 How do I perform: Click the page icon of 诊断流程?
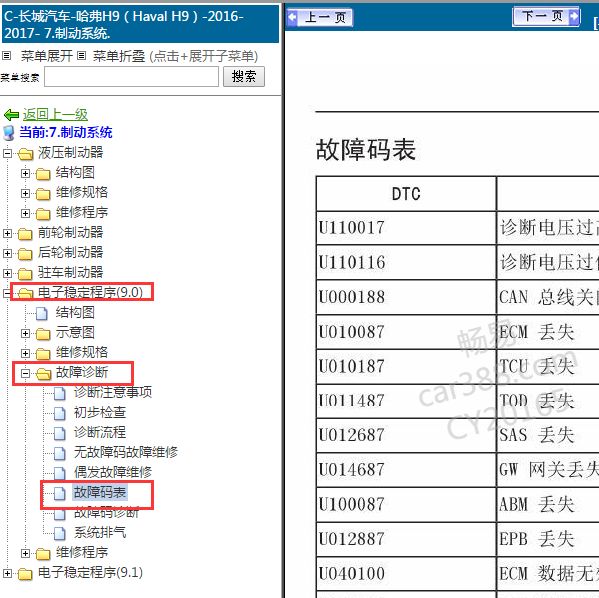(x=60, y=433)
